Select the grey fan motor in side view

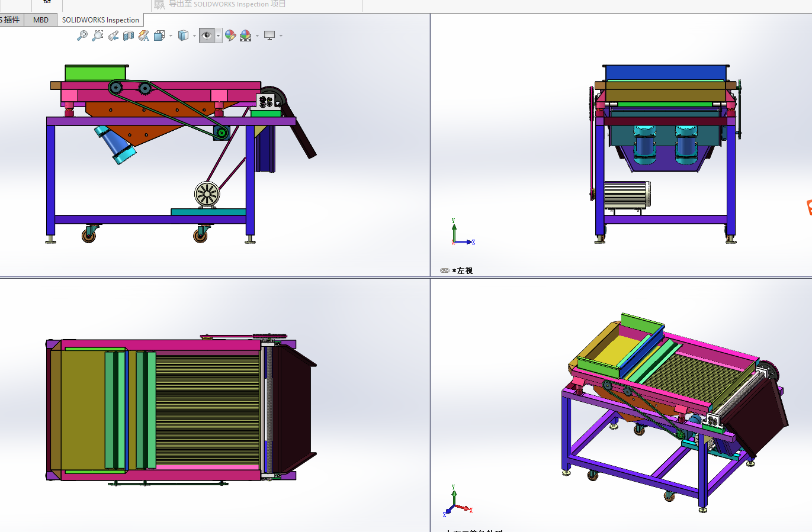pos(207,194)
